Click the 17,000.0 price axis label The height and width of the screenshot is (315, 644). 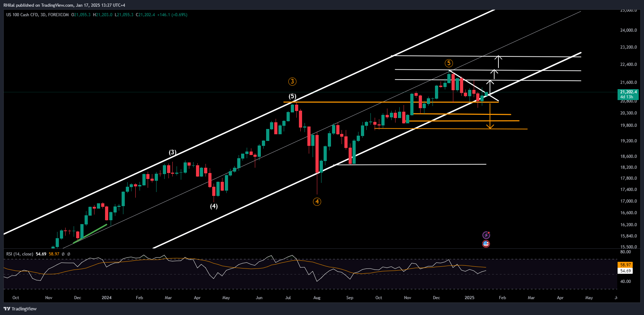(628, 201)
